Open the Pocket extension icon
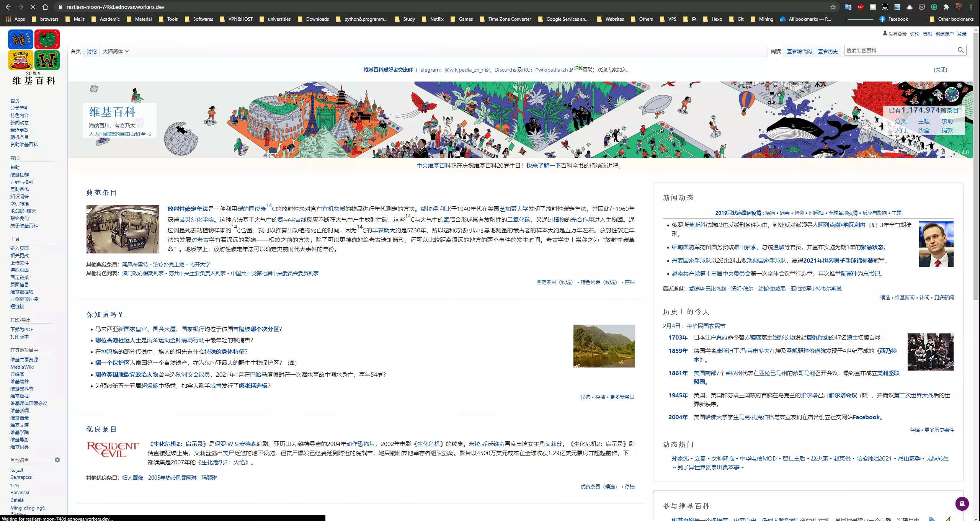Screen dimensions: 980x521 [x=922, y=7]
